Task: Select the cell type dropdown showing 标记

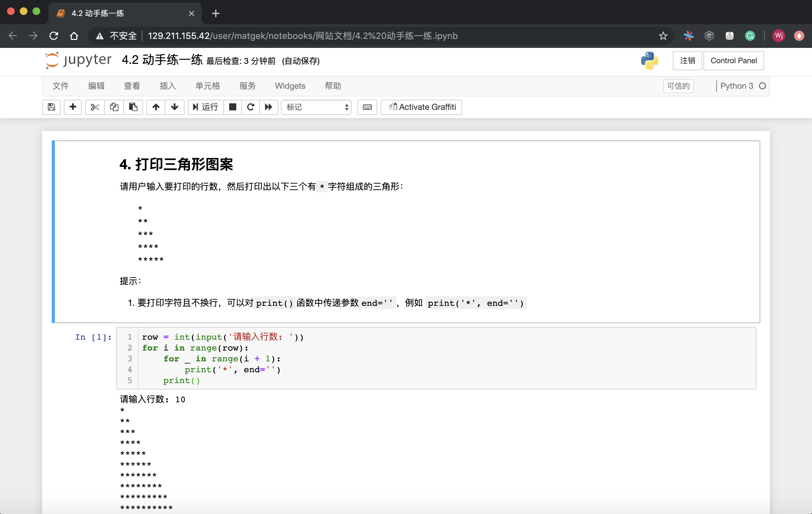Action: click(x=317, y=107)
